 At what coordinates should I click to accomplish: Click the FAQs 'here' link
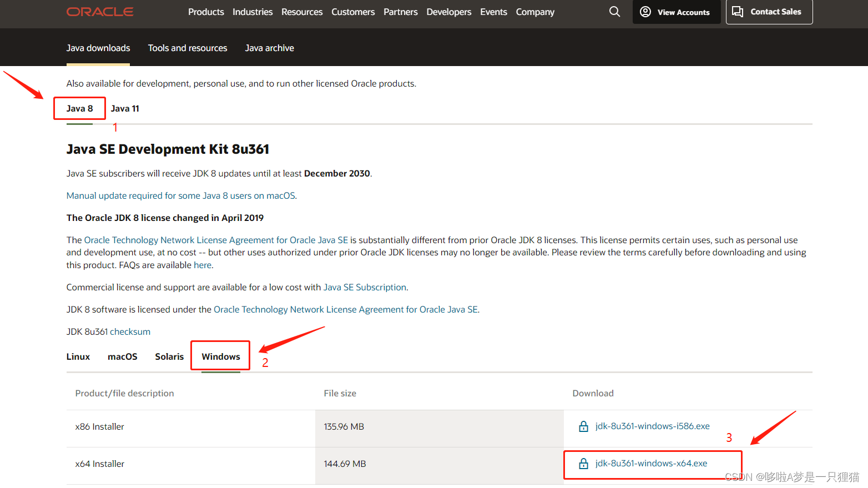(x=203, y=265)
